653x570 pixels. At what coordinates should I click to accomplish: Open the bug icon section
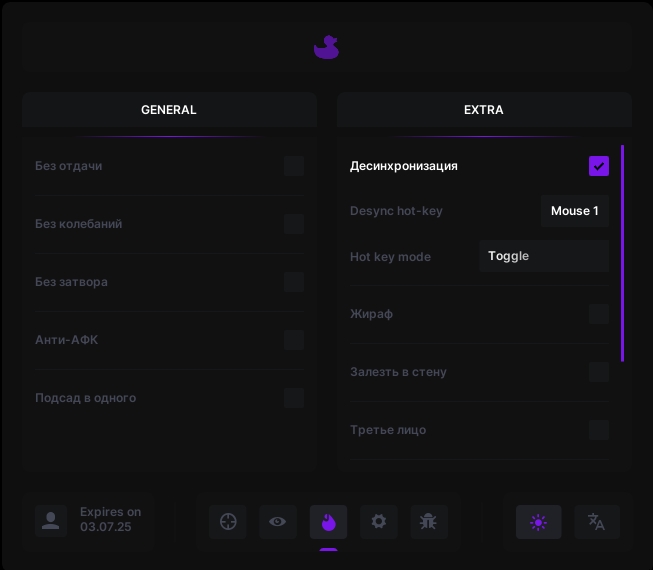coord(428,522)
